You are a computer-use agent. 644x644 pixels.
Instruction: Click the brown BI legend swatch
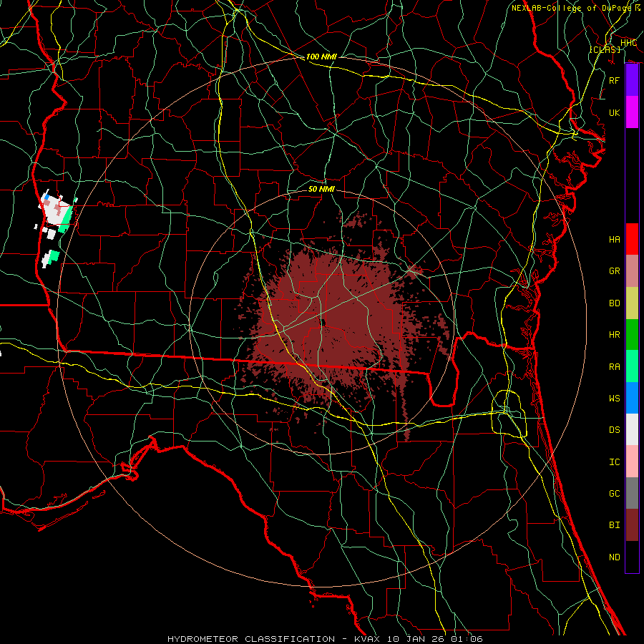point(632,525)
